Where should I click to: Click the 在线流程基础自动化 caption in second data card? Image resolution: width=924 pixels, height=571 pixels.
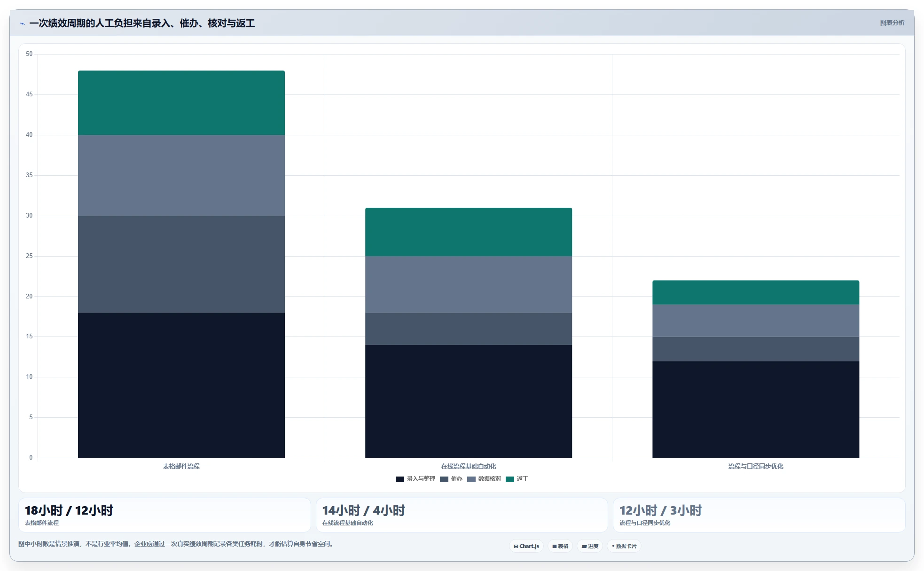pos(348,523)
